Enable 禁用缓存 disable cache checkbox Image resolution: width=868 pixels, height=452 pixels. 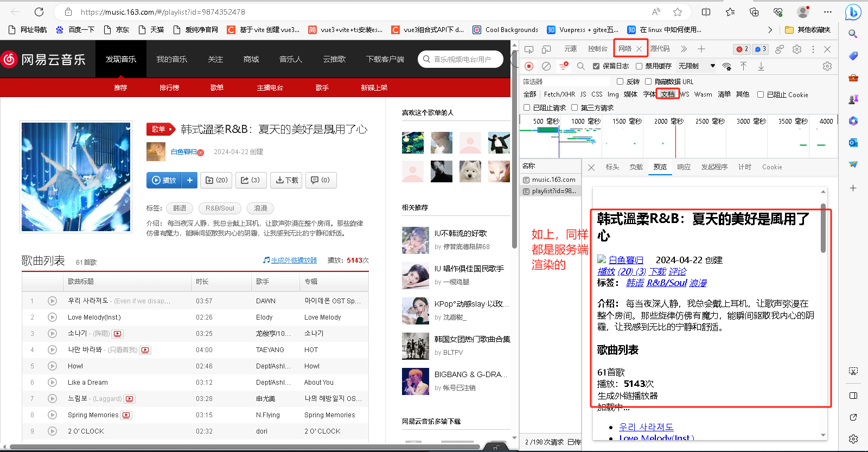(x=639, y=66)
